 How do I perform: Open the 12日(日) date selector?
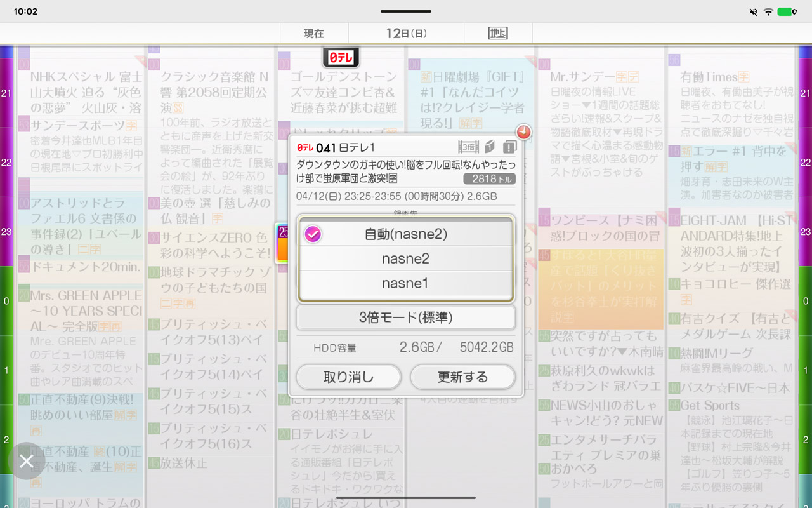[405, 32]
